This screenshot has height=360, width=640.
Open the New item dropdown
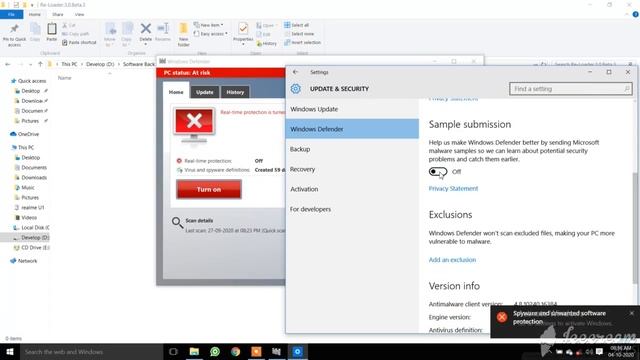tap(209, 25)
